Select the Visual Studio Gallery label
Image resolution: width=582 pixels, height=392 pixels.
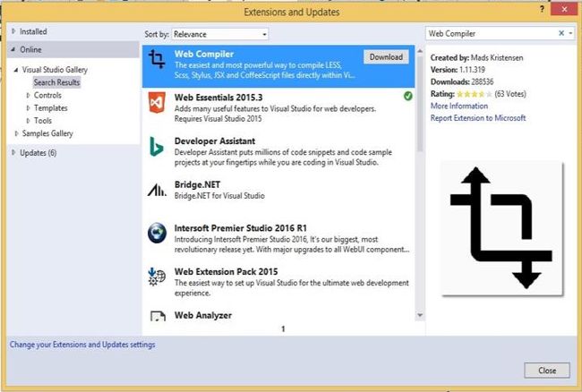55,69
